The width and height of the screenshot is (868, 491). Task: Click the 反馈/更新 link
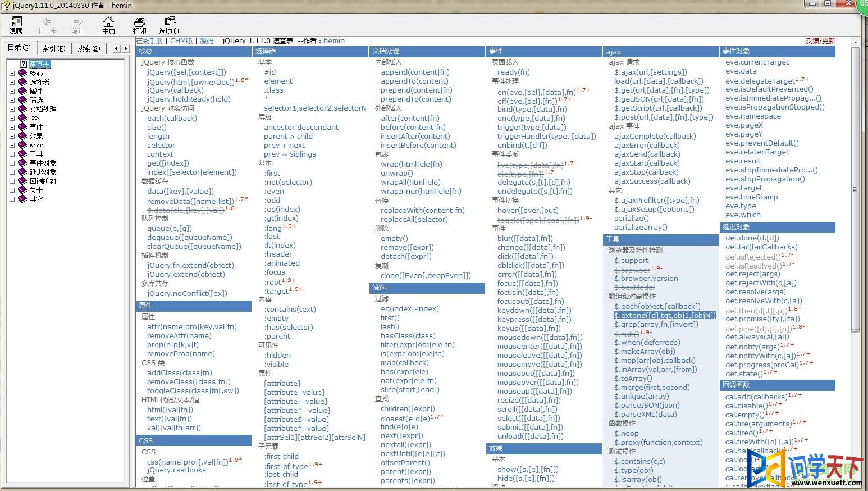(820, 40)
